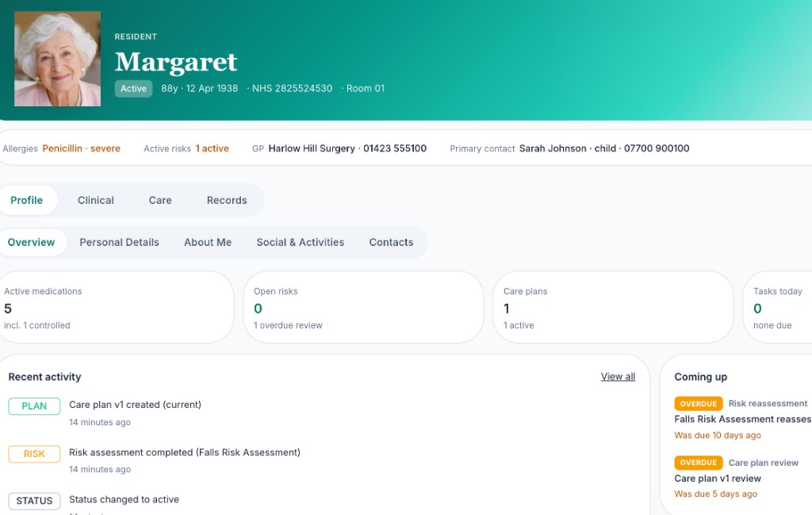
Task: Click NHS 2825524530 number
Action: click(x=292, y=89)
